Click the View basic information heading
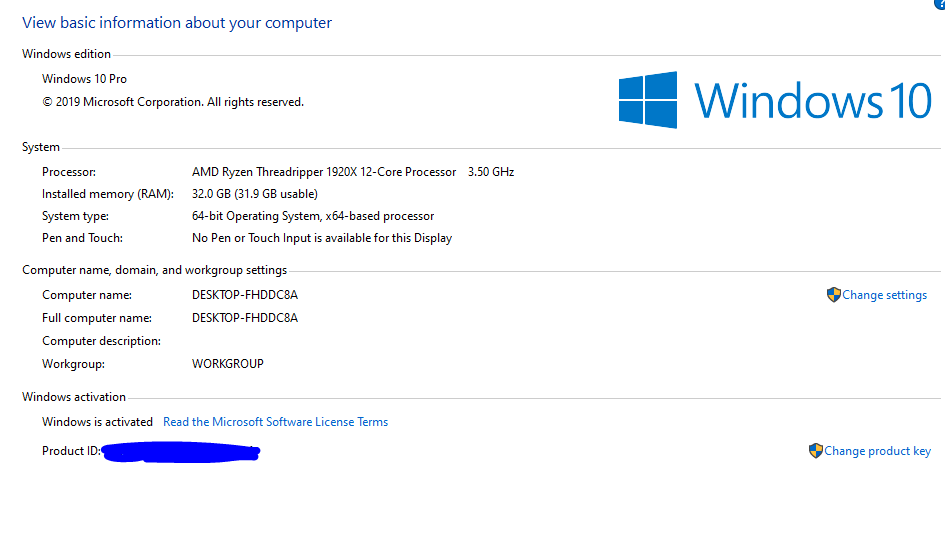The width and height of the screenshot is (945, 559). tap(177, 23)
